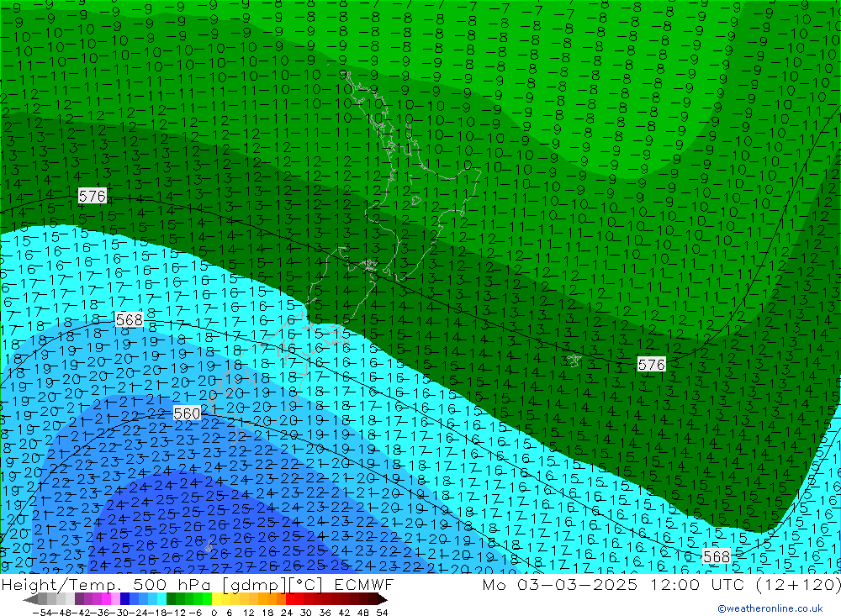Click the 560 height contour label
841x616 pixels.
click(x=188, y=413)
